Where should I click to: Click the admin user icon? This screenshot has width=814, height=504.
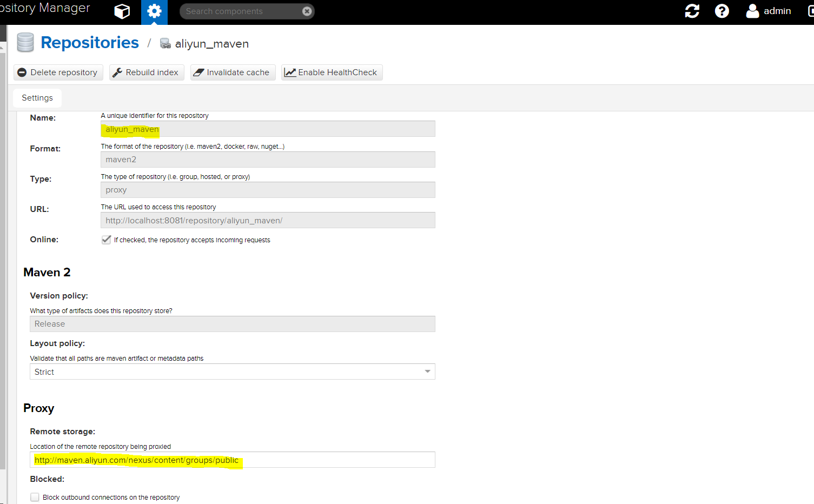pyautogui.click(x=752, y=11)
